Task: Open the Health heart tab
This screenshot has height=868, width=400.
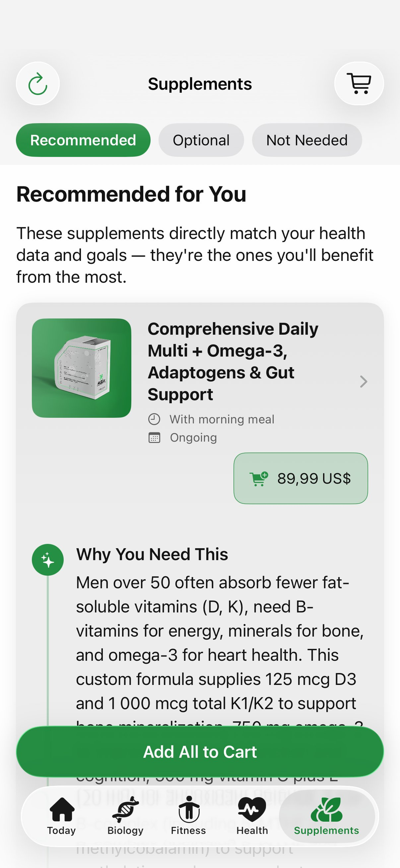Action: point(252,816)
